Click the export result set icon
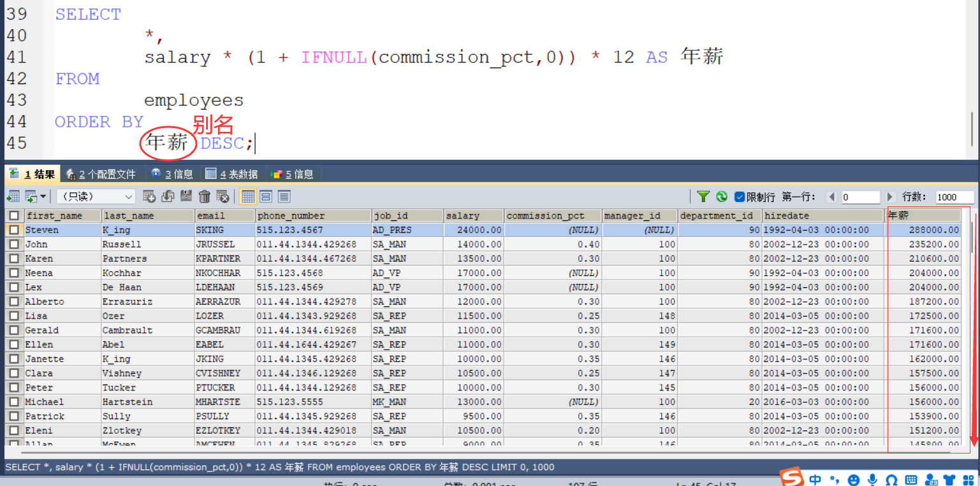The height and width of the screenshot is (486, 980). 13,196
